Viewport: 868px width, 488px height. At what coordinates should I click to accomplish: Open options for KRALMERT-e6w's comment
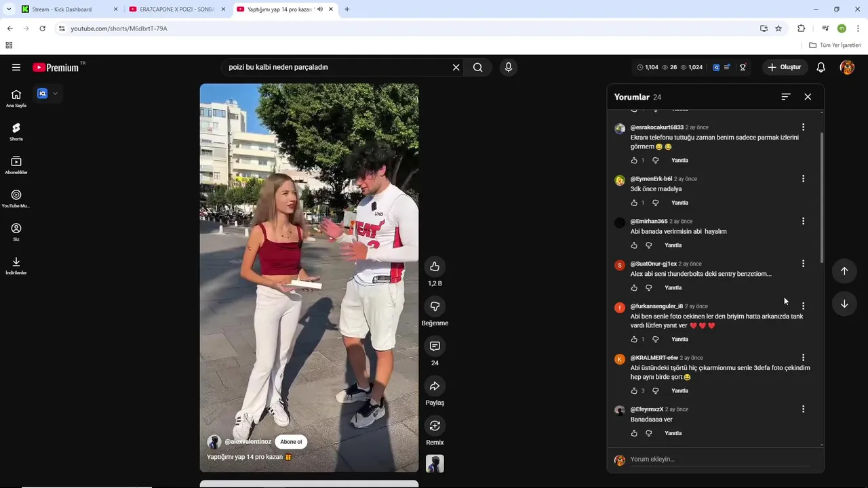click(x=803, y=358)
